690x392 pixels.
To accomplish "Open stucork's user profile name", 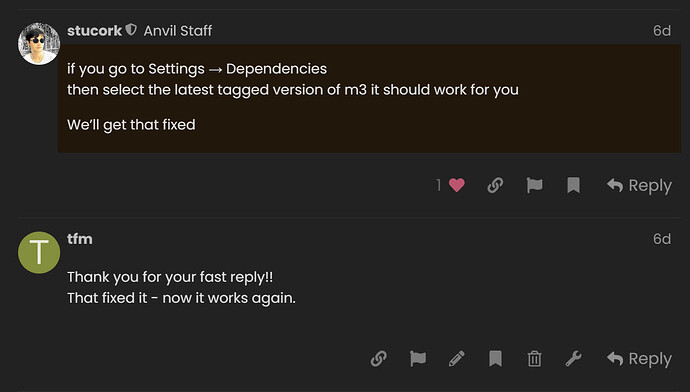I will point(94,31).
